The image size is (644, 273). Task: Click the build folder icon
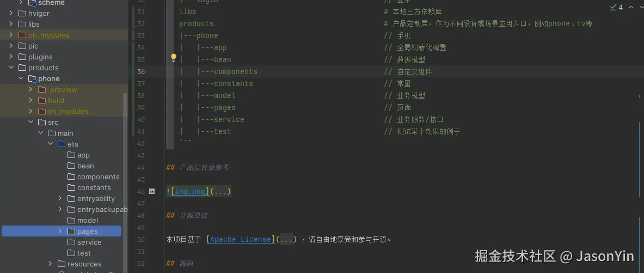(42, 100)
